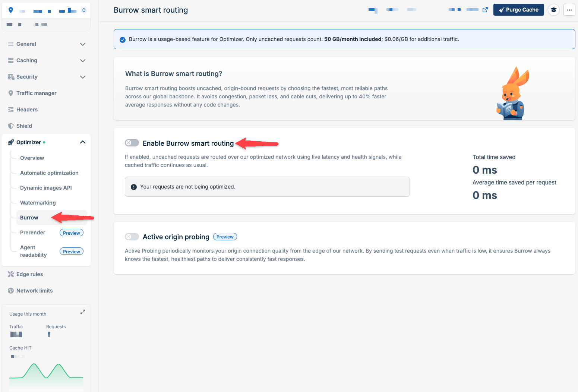Click the Network limits gauge icon

click(x=11, y=291)
